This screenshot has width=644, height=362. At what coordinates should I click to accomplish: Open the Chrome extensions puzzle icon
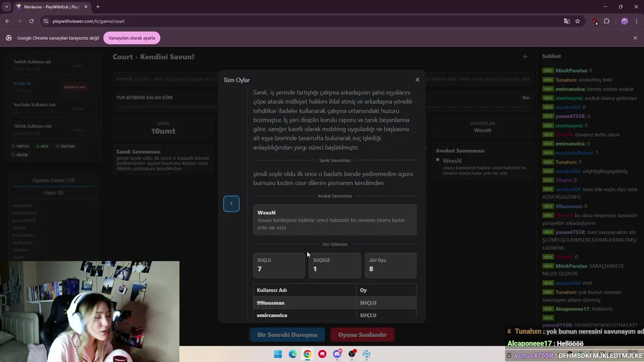[606, 21]
